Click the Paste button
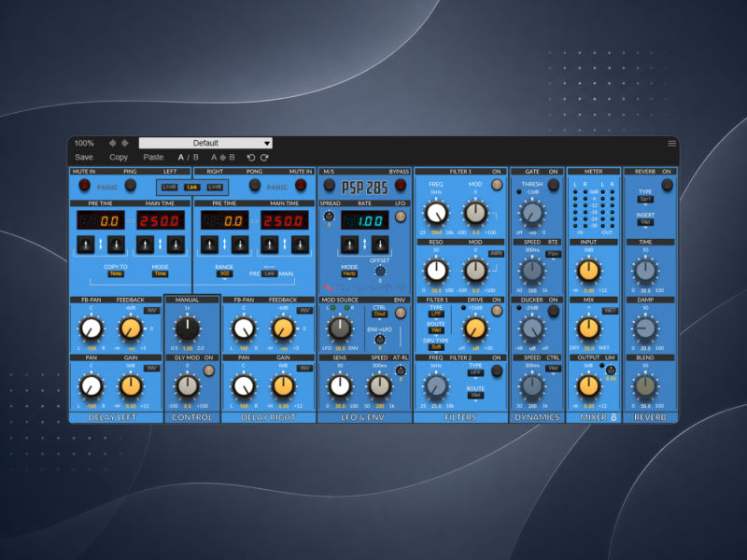This screenshot has width=747, height=560. [153, 157]
